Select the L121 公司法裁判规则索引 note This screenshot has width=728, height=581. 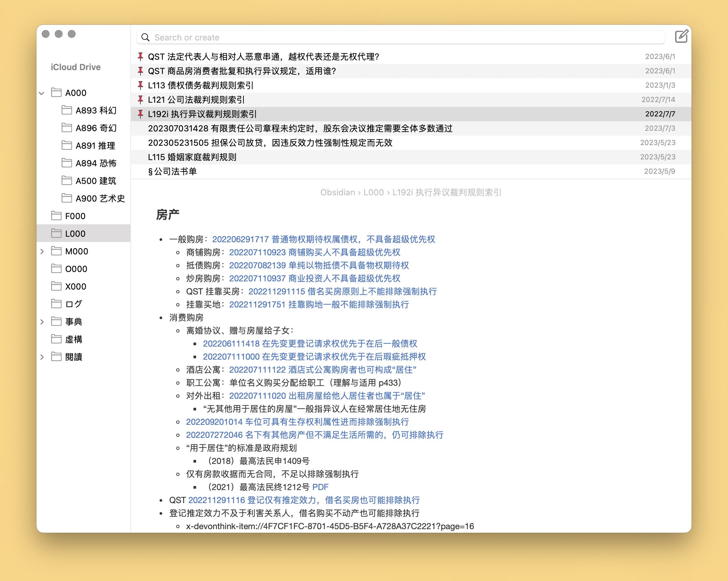tap(411, 100)
